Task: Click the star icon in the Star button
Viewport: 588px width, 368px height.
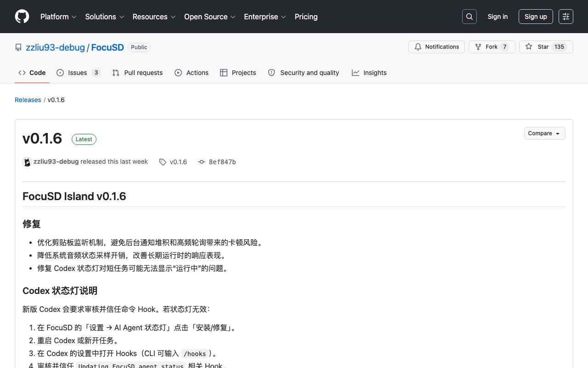Action: [x=529, y=47]
